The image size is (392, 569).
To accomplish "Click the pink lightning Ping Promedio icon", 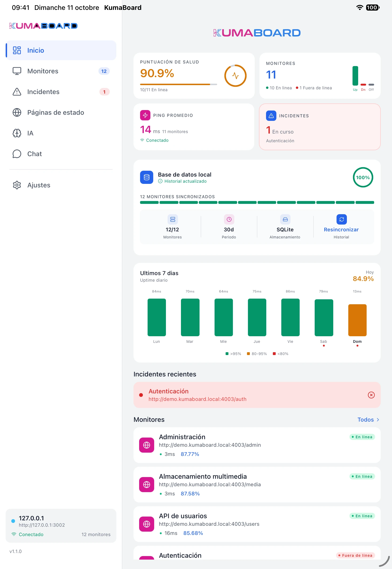I will [x=145, y=115].
